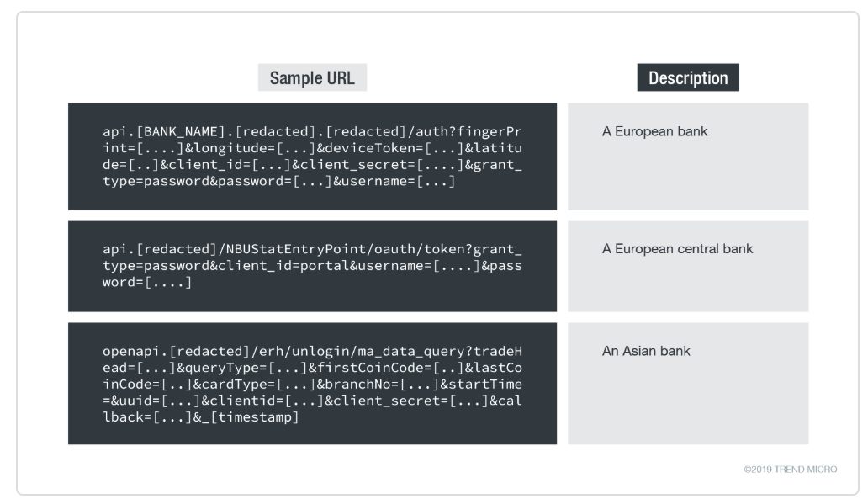Select the NBUStatEntryPoint URL code block
This screenshot has height=504, width=868.
click(312, 266)
